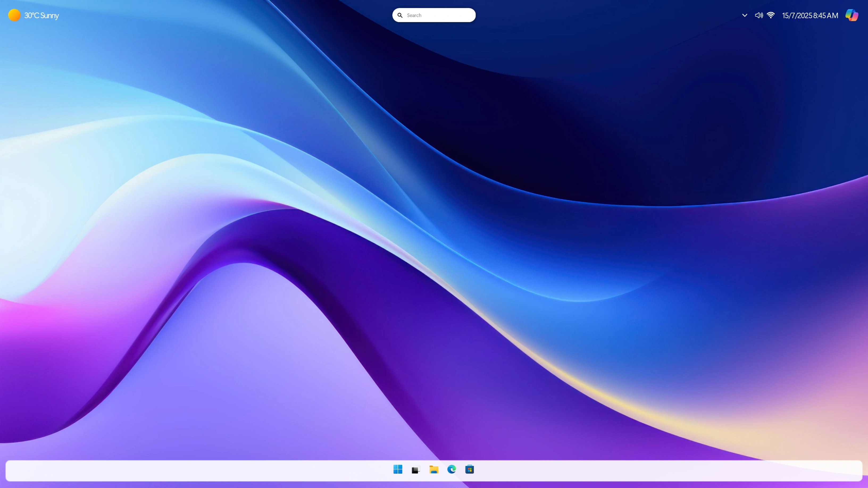This screenshot has height=488, width=868.
Task: Click the magnifier icon in Search box
Action: [x=400, y=15]
